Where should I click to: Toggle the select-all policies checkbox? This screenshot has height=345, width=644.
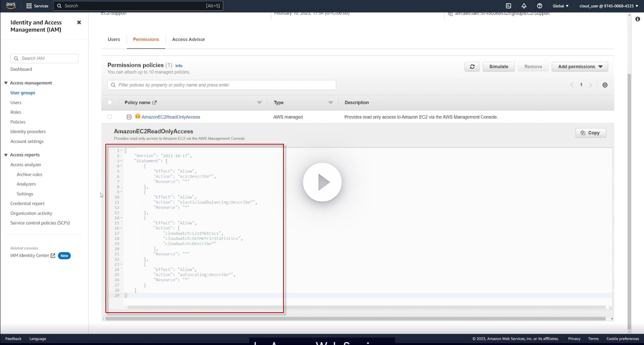pos(110,102)
